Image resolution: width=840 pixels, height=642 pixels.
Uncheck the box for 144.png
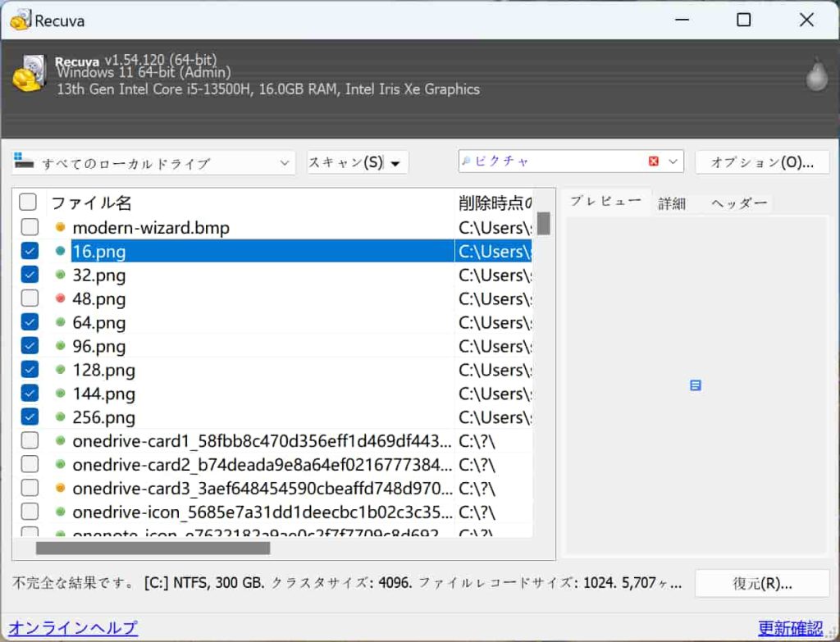[30, 393]
